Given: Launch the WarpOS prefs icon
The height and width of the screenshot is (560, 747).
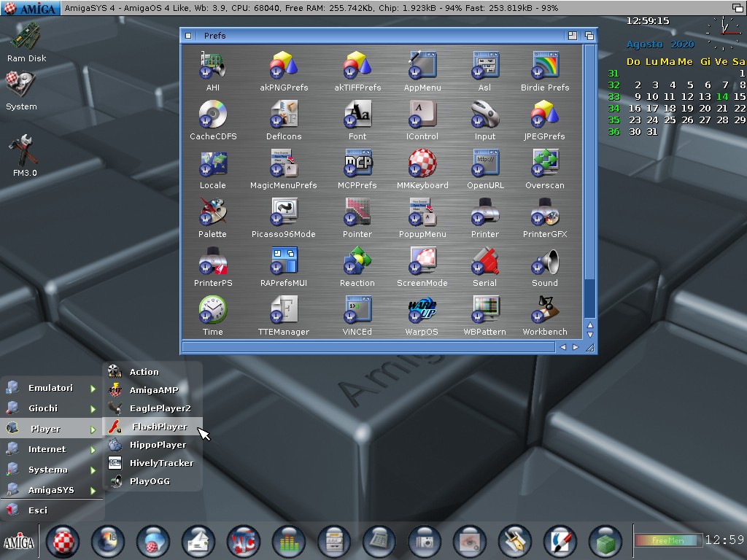Looking at the screenshot, I should [422, 311].
